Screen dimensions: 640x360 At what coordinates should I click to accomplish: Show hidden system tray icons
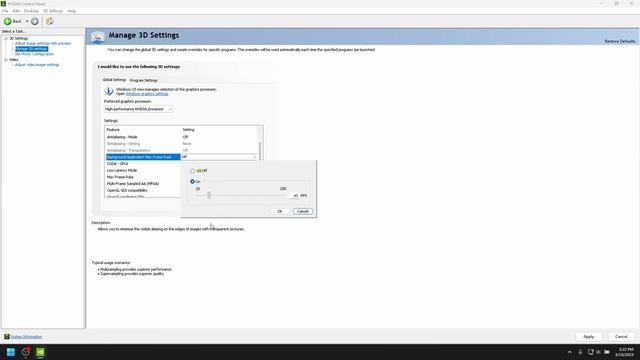click(x=570, y=352)
